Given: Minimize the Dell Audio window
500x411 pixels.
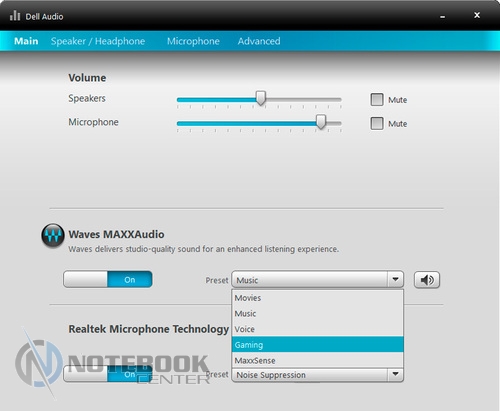Looking at the screenshot, I should click(443, 17).
